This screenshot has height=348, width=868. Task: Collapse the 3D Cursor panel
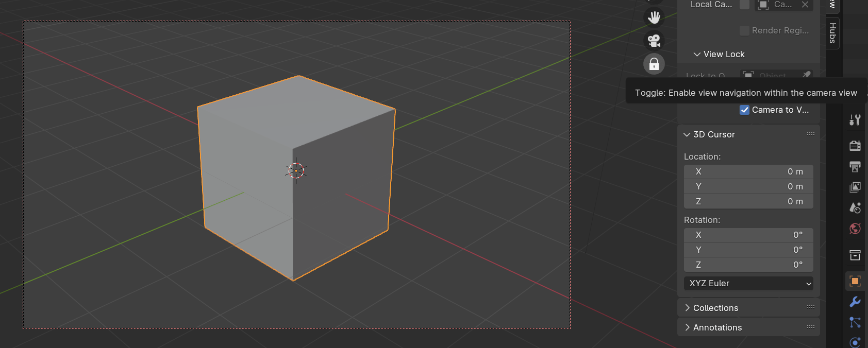pyautogui.click(x=687, y=134)
